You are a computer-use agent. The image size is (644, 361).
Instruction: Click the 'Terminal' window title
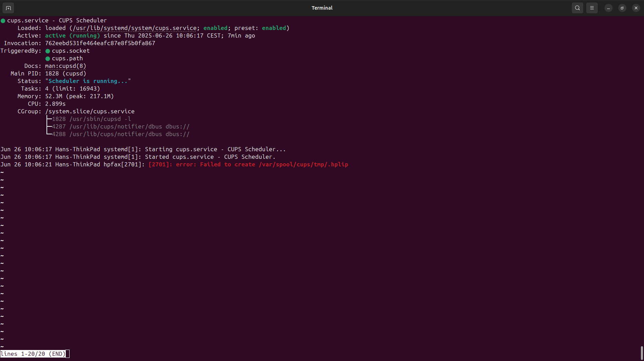322,8
